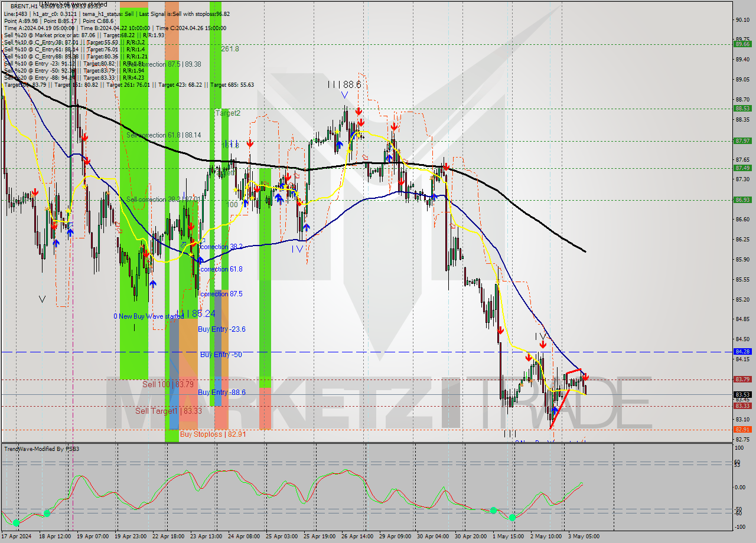Click the 82.91 price axis tag
The width and height of the screenshot is (756, 543).
click(x=742, y=430)
